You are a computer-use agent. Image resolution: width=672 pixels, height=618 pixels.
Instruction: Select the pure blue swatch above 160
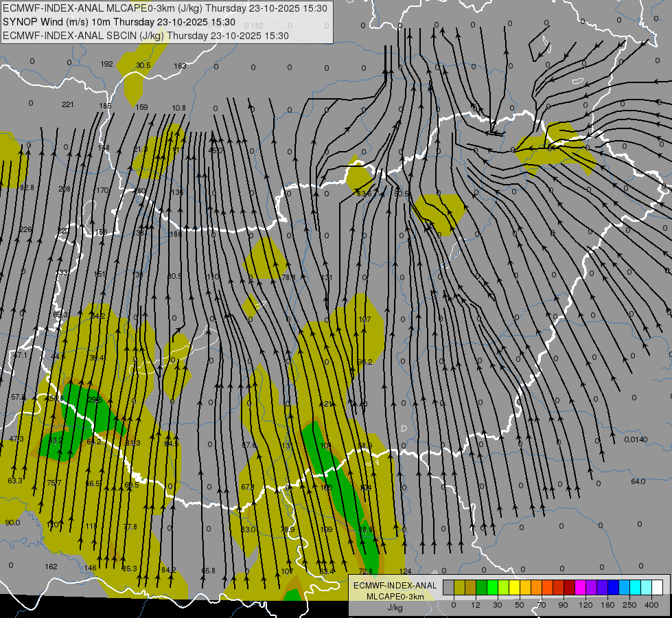click(x=613, y=587)
